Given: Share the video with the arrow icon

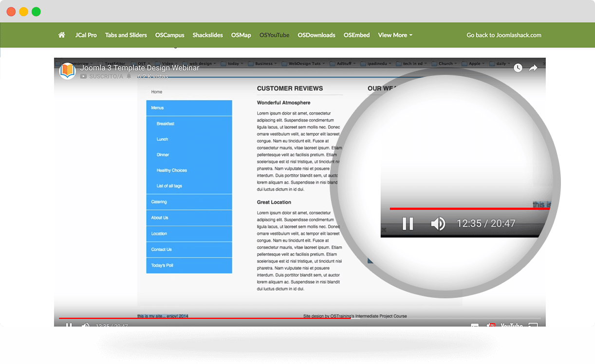Looking at the screenshot, I should tap(533, 68).
